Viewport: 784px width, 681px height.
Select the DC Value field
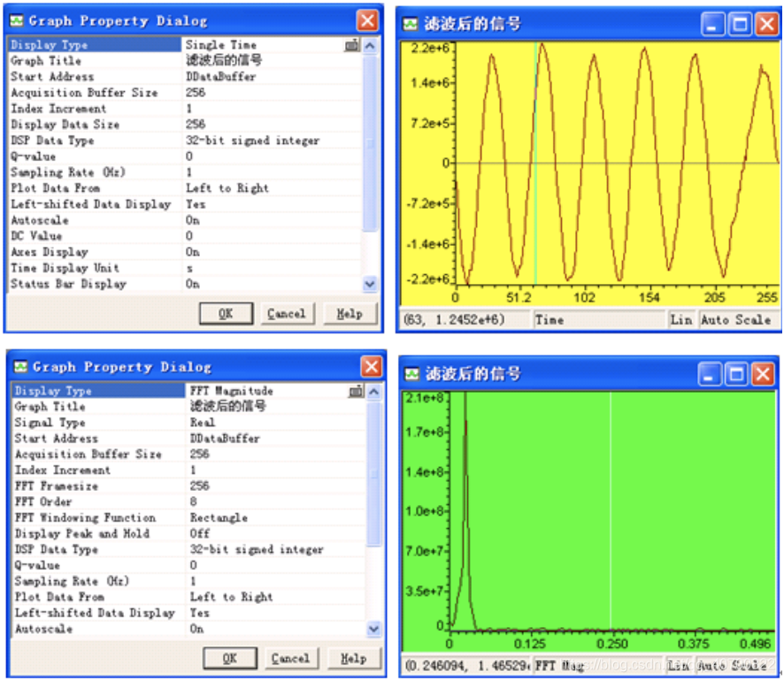pyautogui.click(x=189, y=236)
